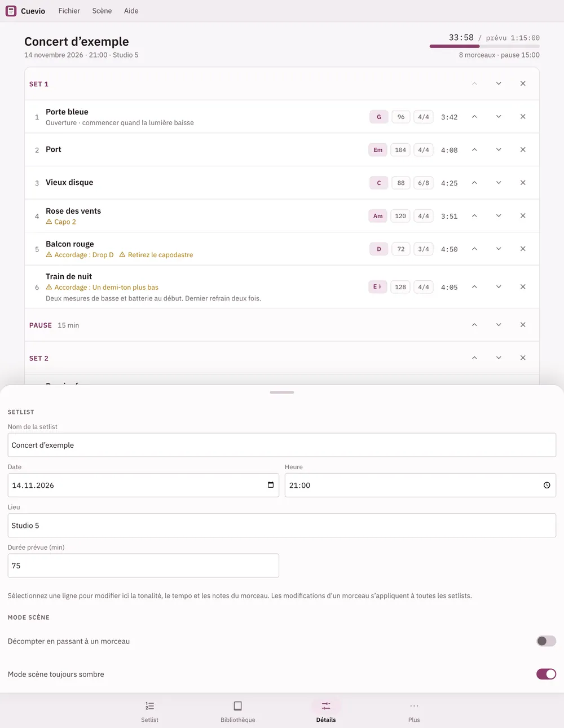Move the SET 2 header up
This screenshot has width=564, height=728.
pyautogui.click(x=474, y=358)
